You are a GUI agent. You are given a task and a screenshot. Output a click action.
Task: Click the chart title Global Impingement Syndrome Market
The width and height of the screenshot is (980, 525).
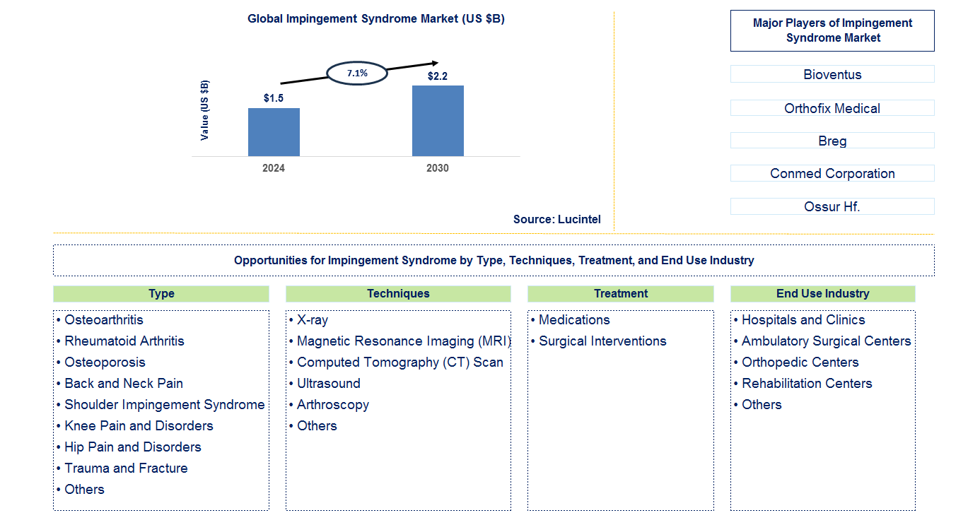click(x=375, y=19)
